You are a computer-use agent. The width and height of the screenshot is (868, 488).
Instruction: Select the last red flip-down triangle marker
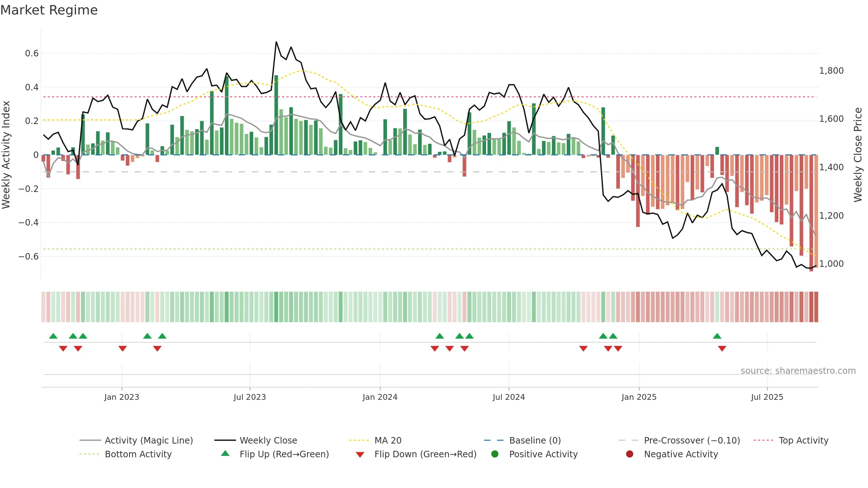[x=722, y=348]
